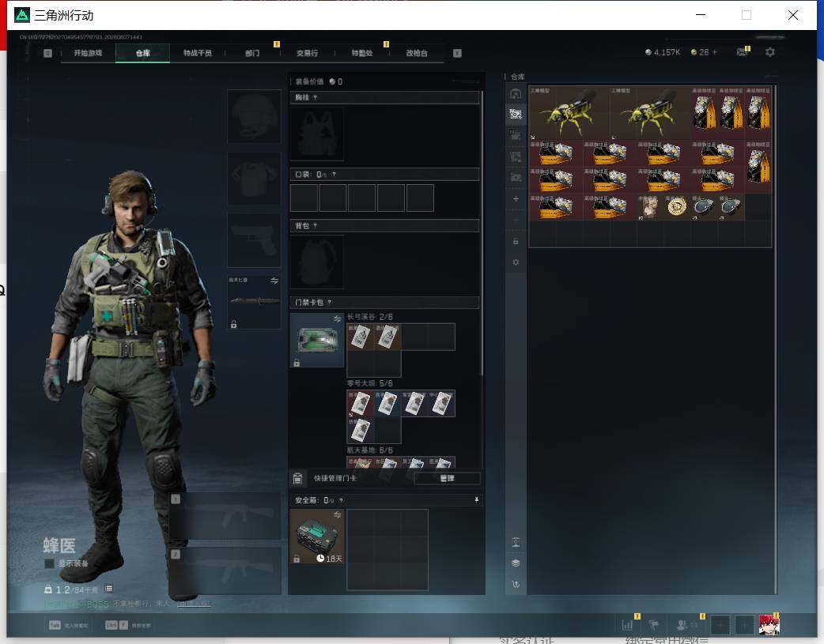This screenshot has height=644, width=824.
Task: Select the first keycard under 长弓溪谷
Action: tap(360, 337)
